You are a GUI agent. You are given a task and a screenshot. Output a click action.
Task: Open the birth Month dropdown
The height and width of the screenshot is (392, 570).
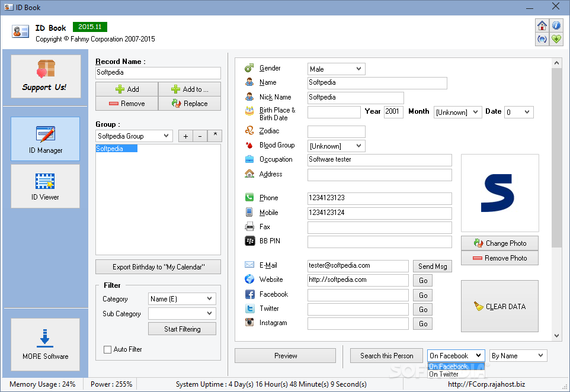(x=457, y=113)
